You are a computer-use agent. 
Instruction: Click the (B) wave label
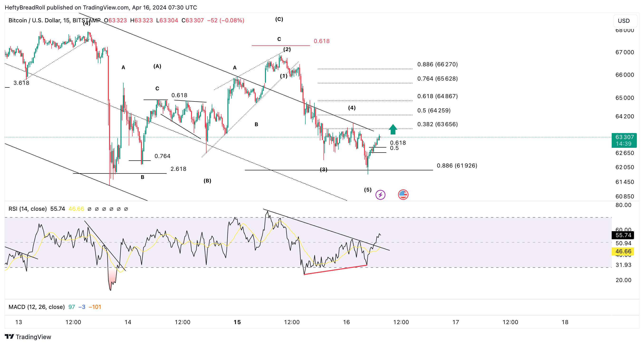[x=207, y=181]
